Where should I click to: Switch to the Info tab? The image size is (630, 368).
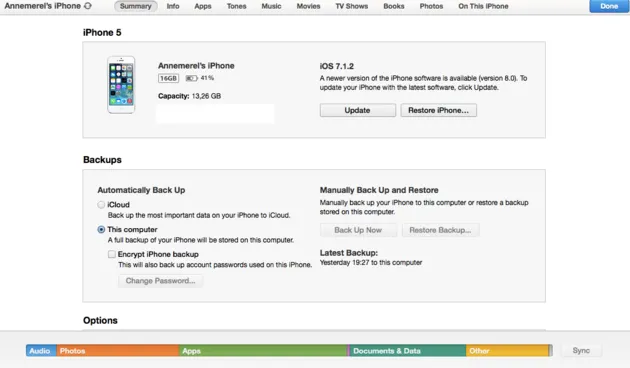173,6
